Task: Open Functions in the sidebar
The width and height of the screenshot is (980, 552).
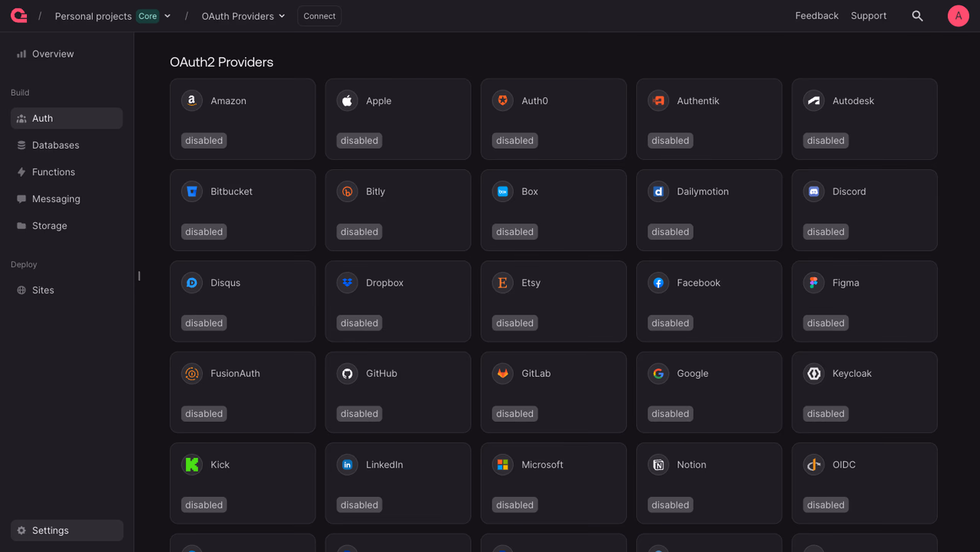Action: [67, 171]
